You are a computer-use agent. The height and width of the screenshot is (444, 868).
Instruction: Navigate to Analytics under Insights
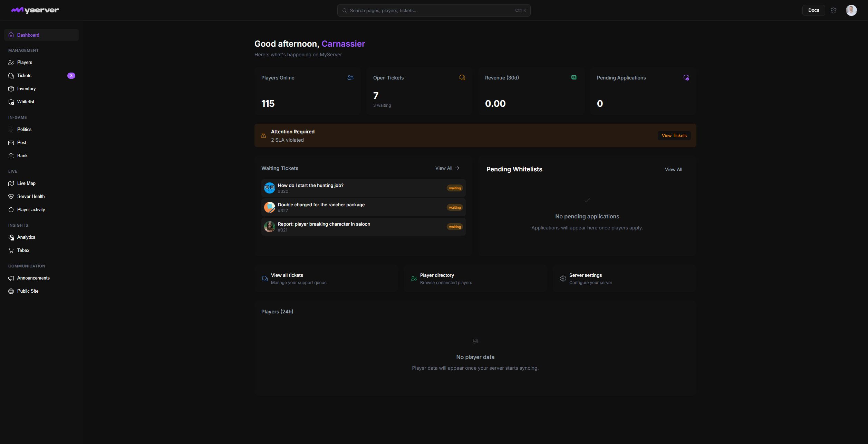(41, 237)
